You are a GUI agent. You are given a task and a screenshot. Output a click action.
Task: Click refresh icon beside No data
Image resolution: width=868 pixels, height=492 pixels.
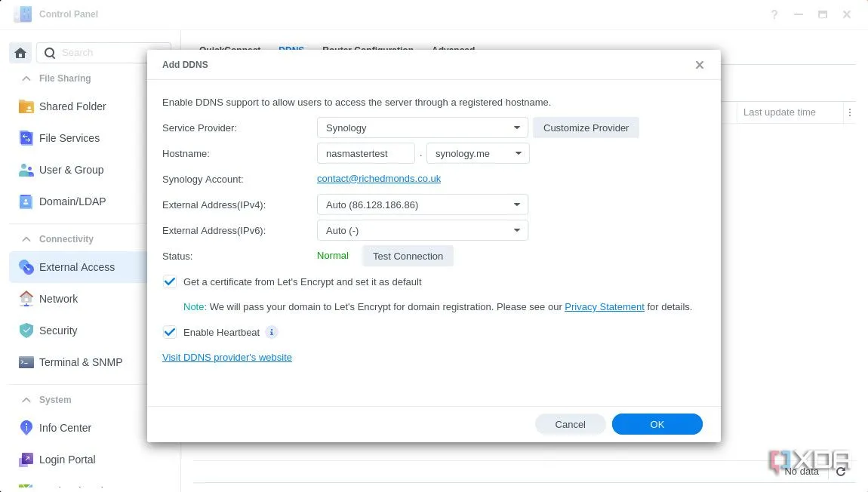pyautogui.click(x=841, y=472)
